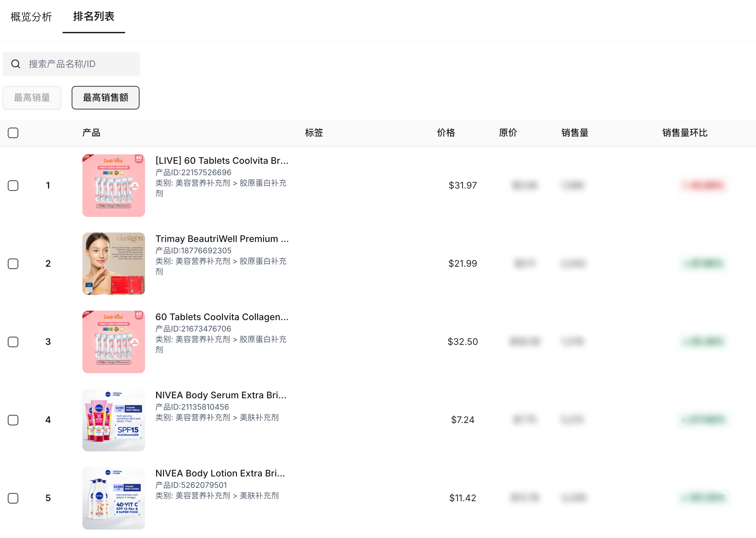
Task: Focus the 搜索产品名称/ID search field
Action: pyautogui.click(x=71, y=64)
